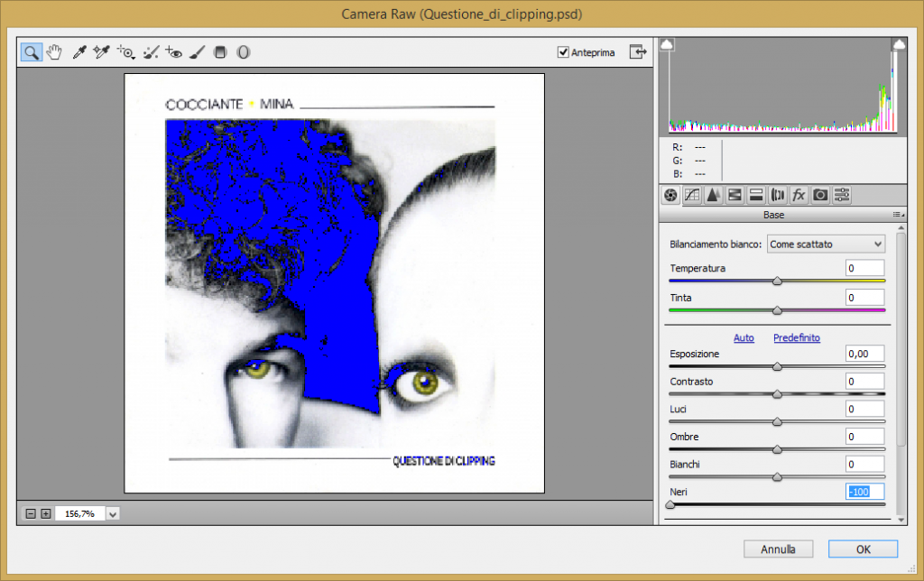This screenshot has height=581, width=924.
Task: Toggle full screen mode icon
Action: pos(638,51)
